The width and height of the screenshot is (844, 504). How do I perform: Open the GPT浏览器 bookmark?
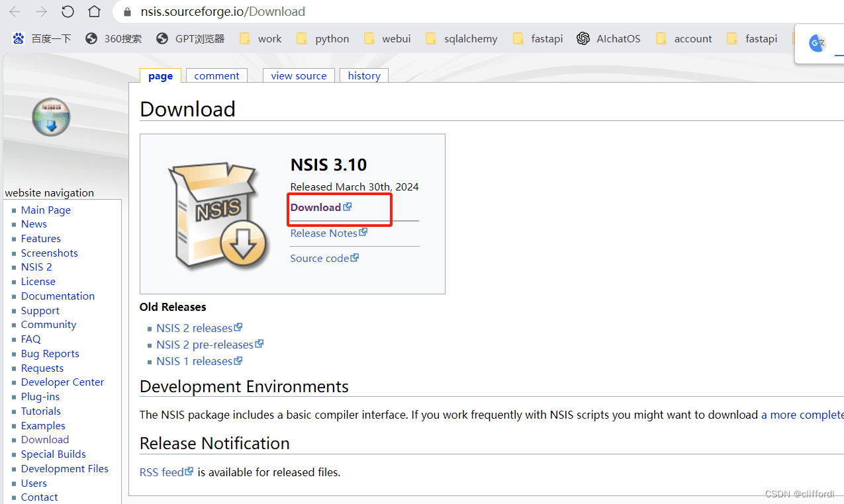click(x=190, y=38)
